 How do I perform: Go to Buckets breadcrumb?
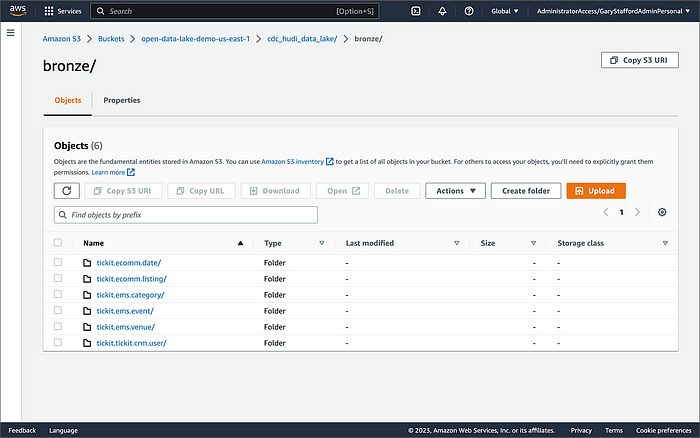click(x=111, y=39)
